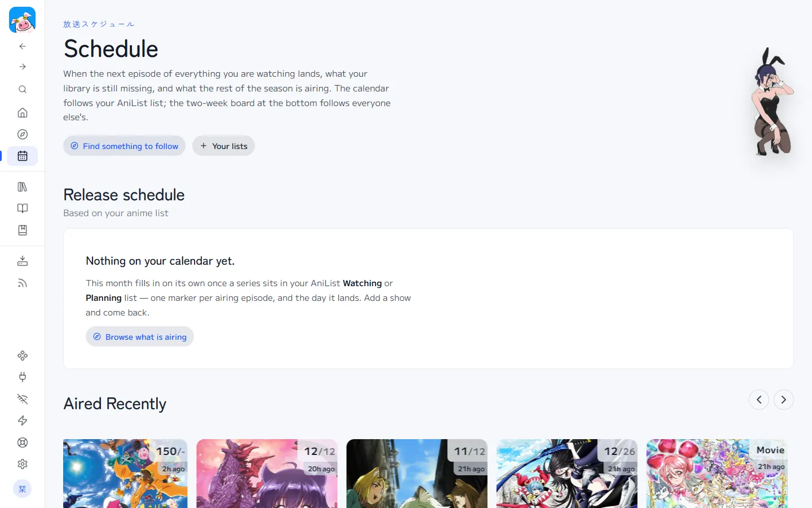Screen dimensions: 812x508
Task: Open the Aired Recently card marked 12/12
Action: 267,474
